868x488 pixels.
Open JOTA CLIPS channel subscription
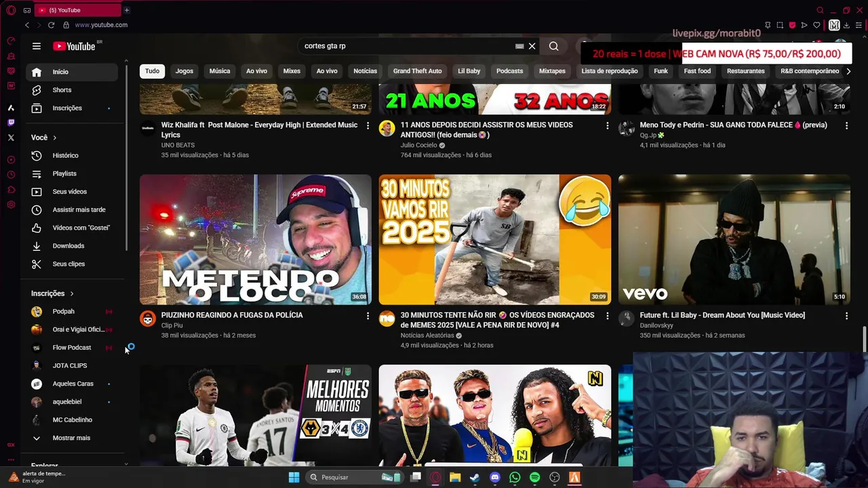click(72, 366)
